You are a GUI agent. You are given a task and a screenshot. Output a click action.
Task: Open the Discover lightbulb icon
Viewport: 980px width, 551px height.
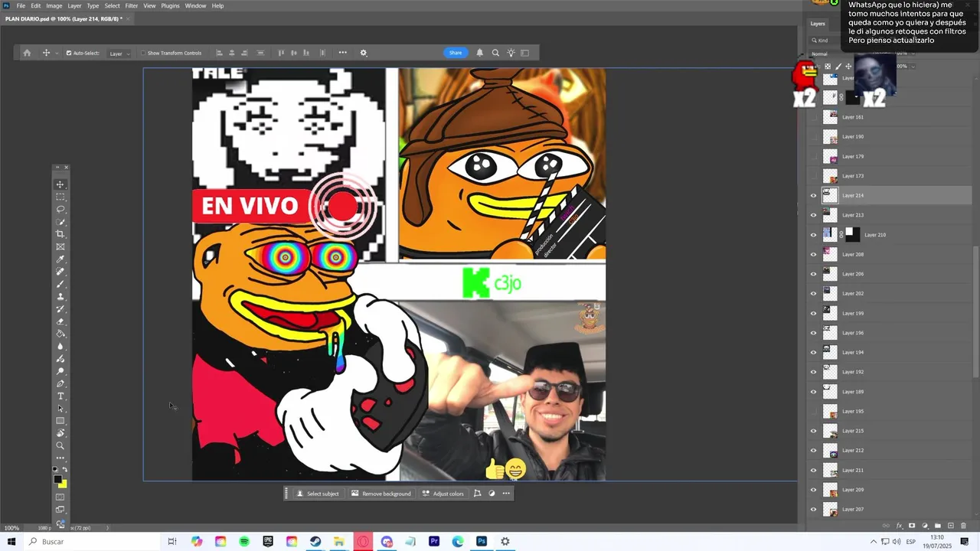511,53
